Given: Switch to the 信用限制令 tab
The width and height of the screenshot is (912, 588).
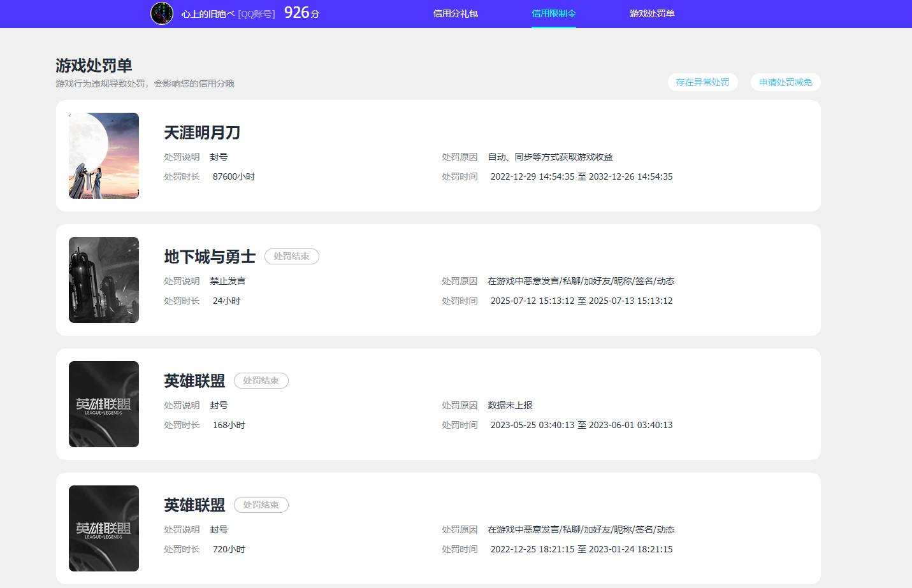Looking at the screenshot, I should [x=553, y=13].
